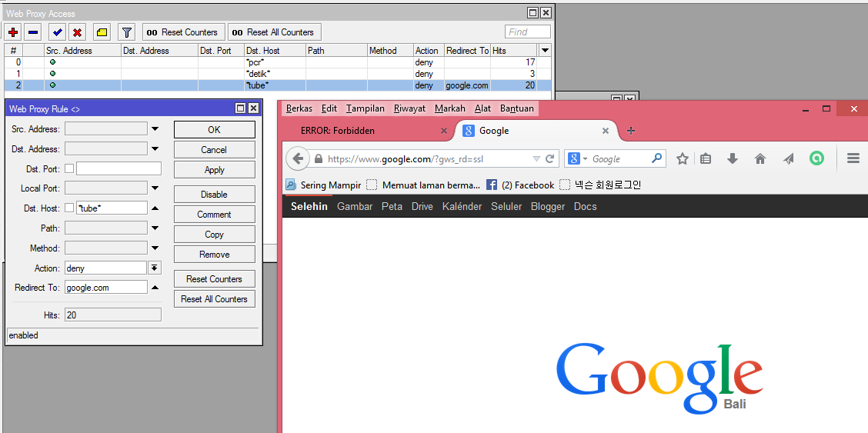Viewport: 868px width, 433px height.
Task: Open the Bantuan menu in Firefox
Action: pos(517,108)
